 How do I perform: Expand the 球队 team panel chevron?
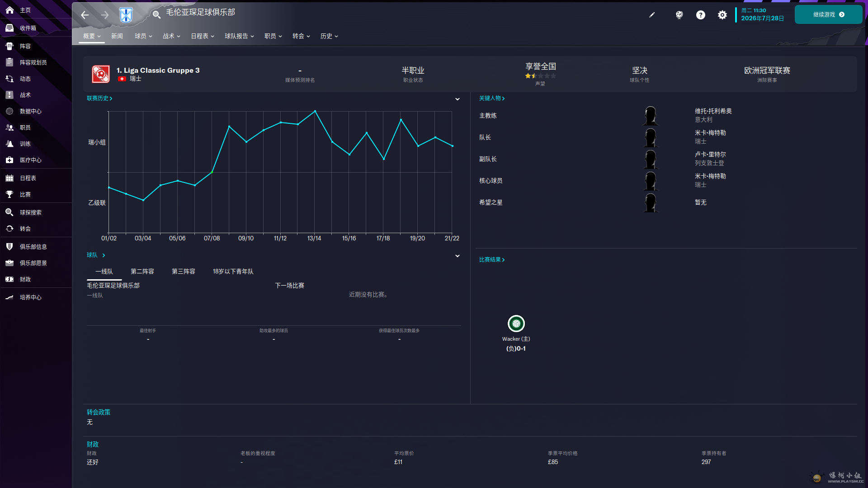click(x=458, y=256)
